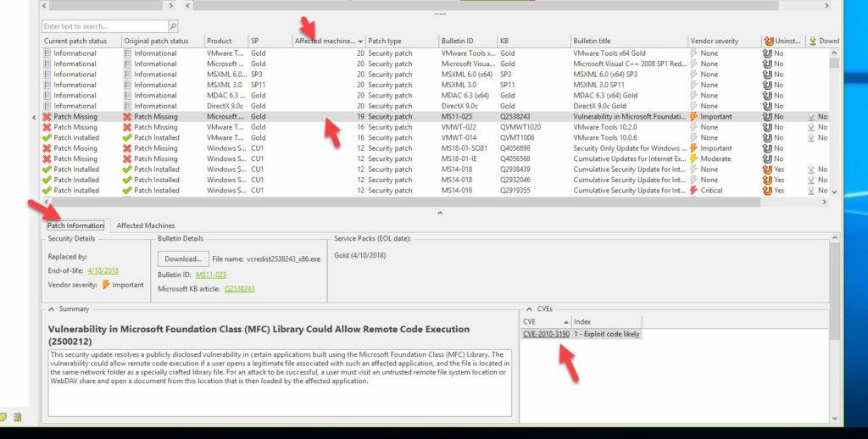Open the CVE-2010-3190 link
Viewport: 868px width, 439px height.
545,335
